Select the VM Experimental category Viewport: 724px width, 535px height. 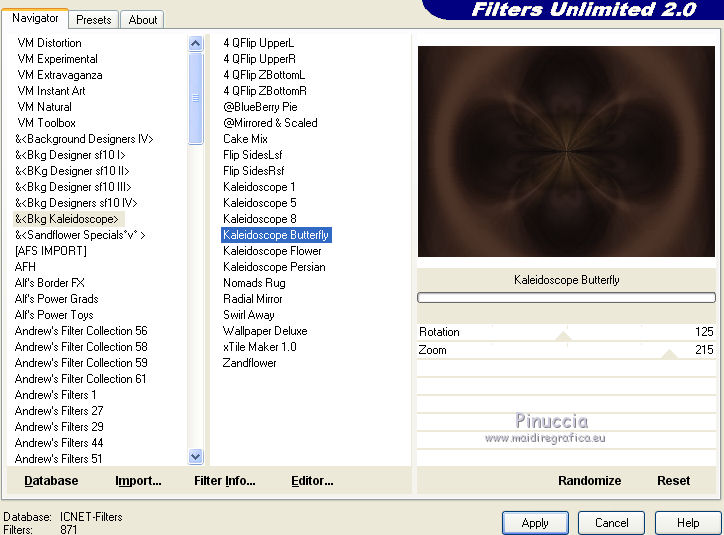[58, 59]
